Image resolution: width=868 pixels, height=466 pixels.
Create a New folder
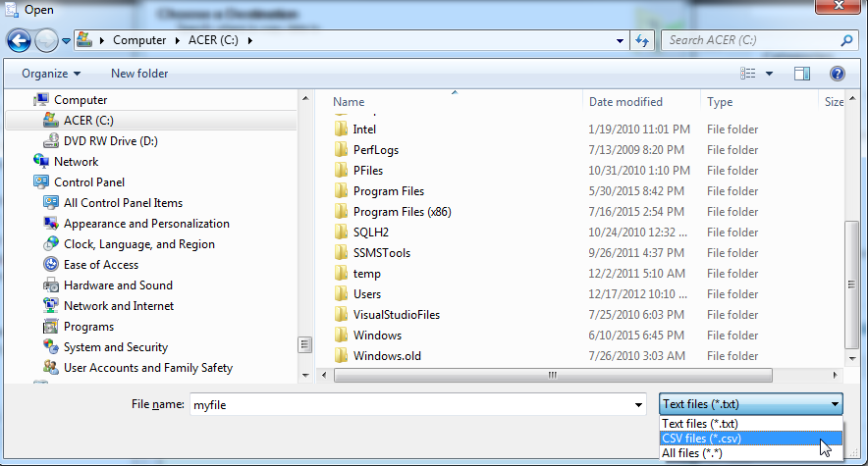click(139, 74)
